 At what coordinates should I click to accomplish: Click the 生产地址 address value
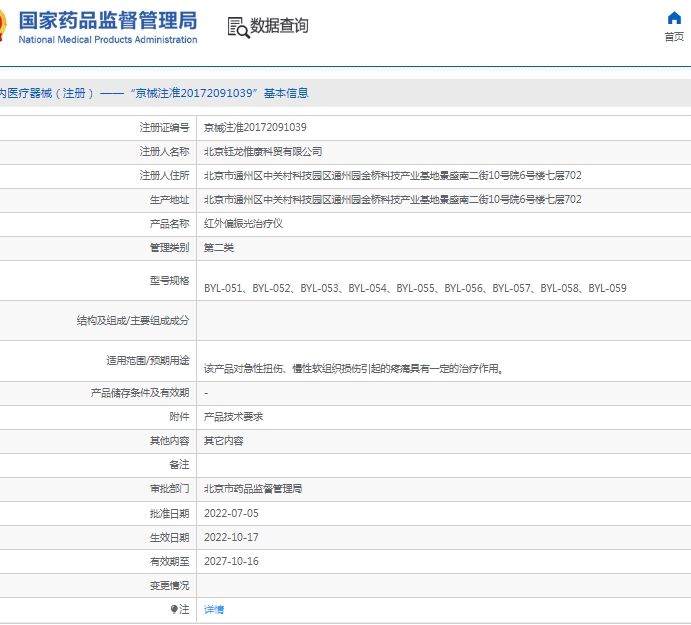tap(393, 200)
